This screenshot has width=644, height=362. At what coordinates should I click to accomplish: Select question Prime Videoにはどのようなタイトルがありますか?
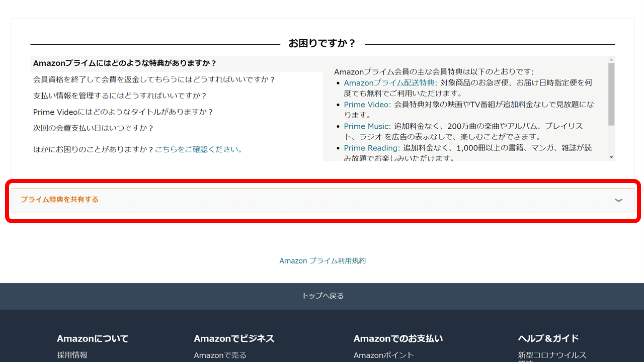click(123, 112)
